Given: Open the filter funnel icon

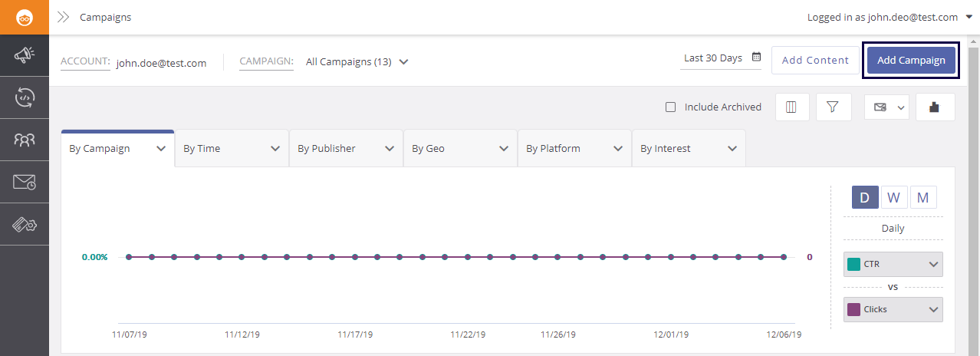Looking at the screenshot, I should point(834,107).
